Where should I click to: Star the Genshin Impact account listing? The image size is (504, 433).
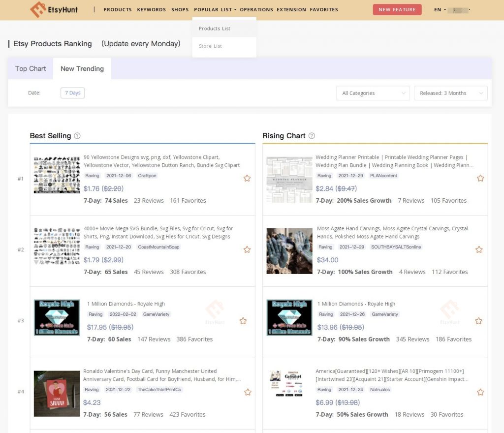(480, 392)
